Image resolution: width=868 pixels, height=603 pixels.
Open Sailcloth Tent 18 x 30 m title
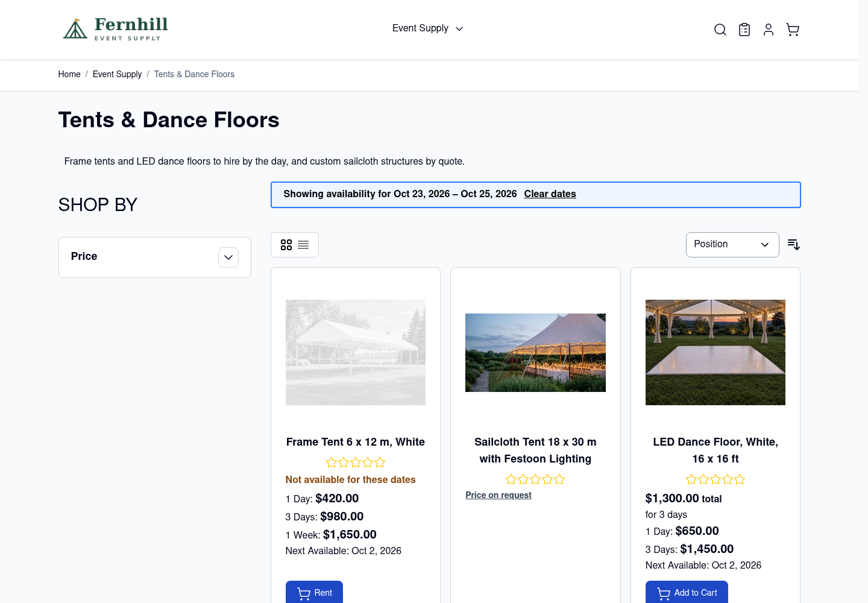(x=535, y=450)
